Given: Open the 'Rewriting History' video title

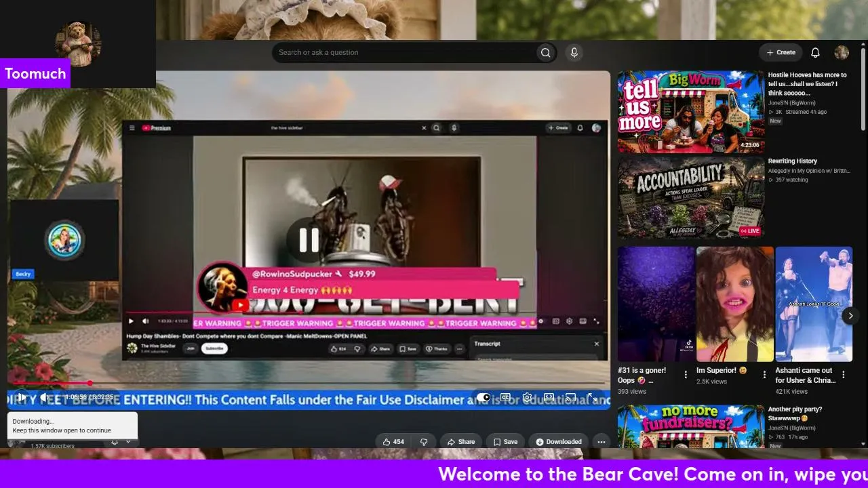Looking at the screenshot, I should (793, 161).
